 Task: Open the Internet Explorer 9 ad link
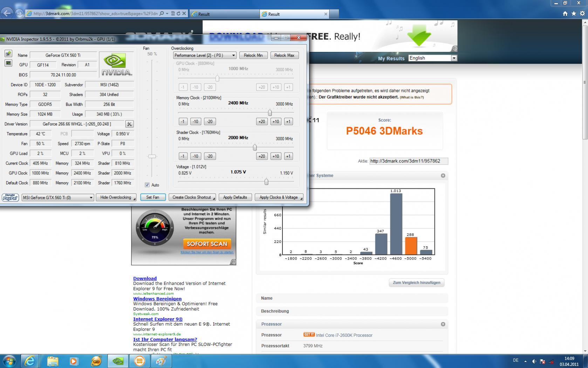click(158, 319)
